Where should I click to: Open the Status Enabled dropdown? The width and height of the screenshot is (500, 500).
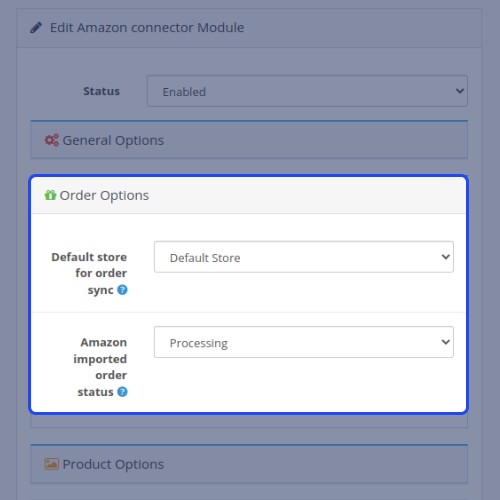click(307, 91)
